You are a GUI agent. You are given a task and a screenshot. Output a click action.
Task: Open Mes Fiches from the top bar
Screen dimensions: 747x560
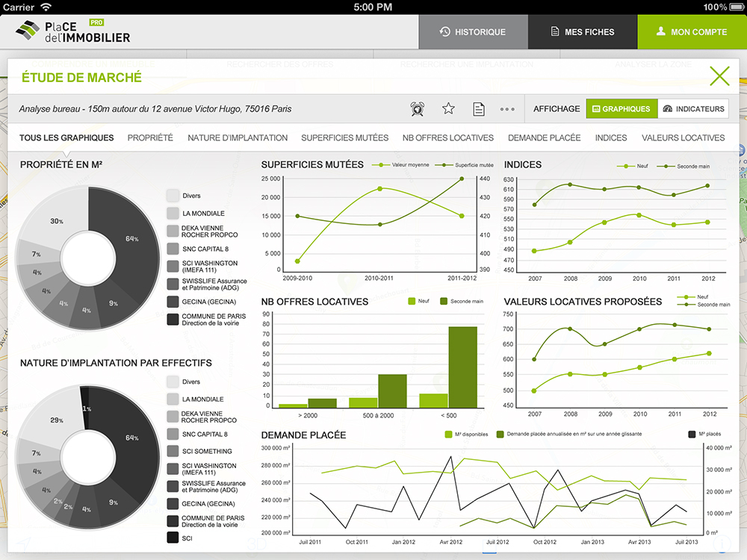coord(583,32)
